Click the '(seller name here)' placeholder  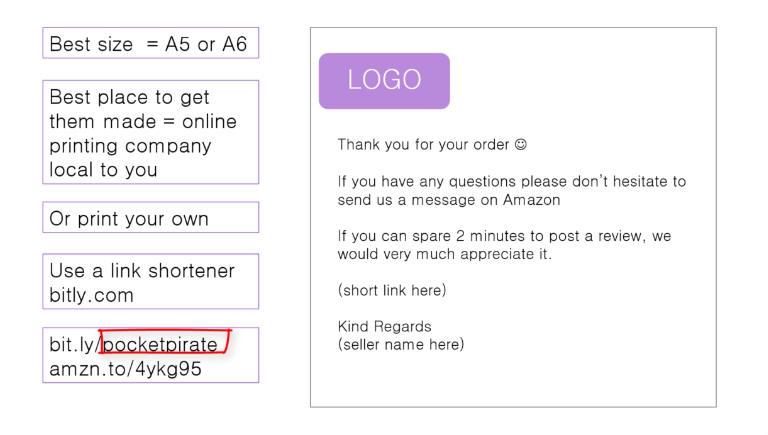[x=401, y=344]
